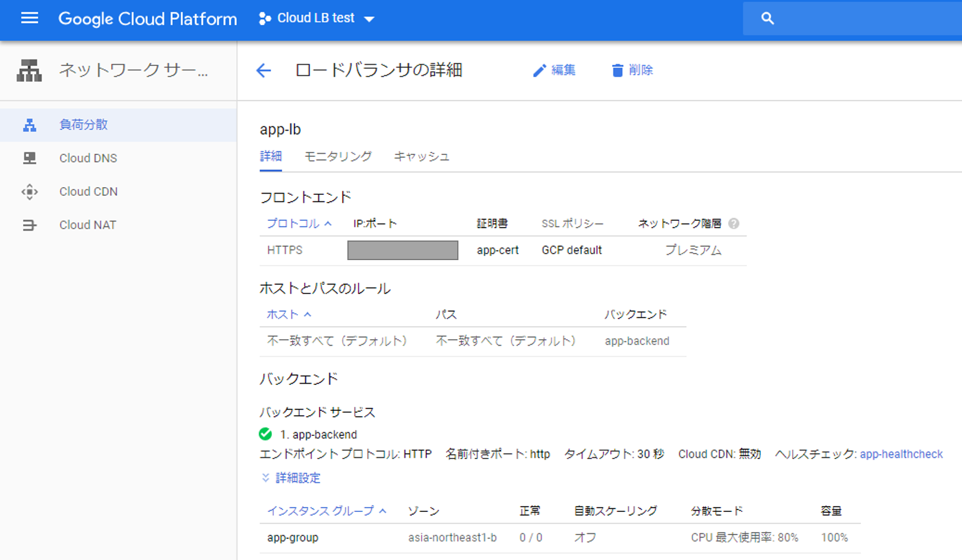Click the green check status icon

(265, 434)
